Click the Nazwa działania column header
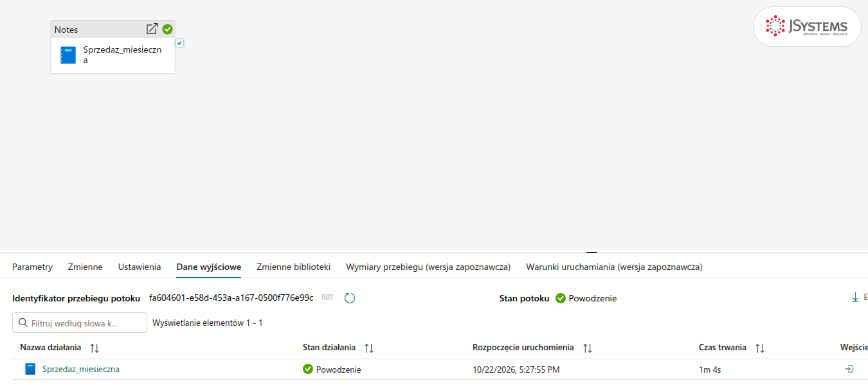The width and height of the screenshot is (868, 392). 51,348
